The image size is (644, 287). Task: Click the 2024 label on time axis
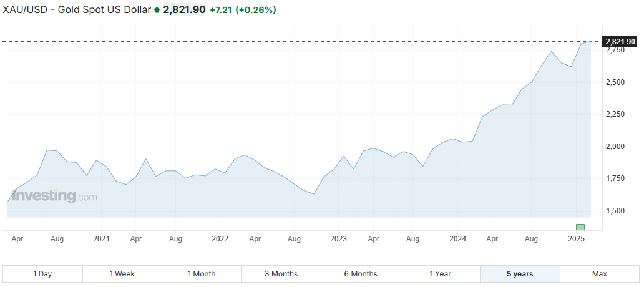point(457,238)
